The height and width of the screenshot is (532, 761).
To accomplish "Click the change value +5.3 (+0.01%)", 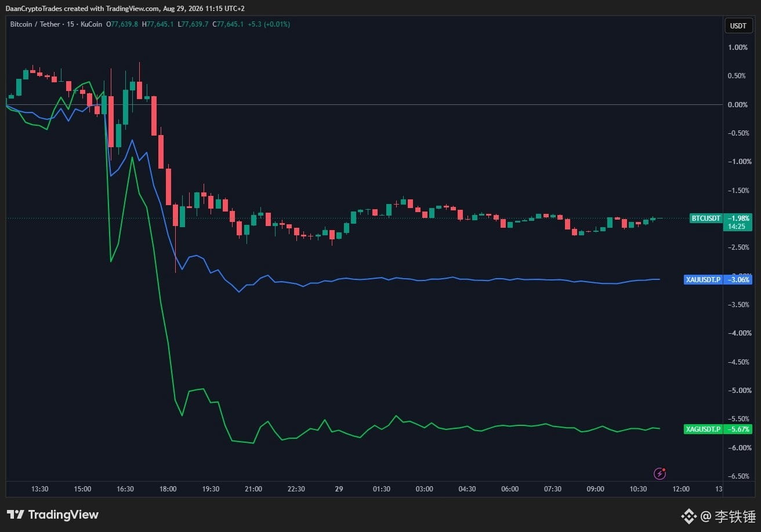I will pyautogui.click(x=269, y=24).
